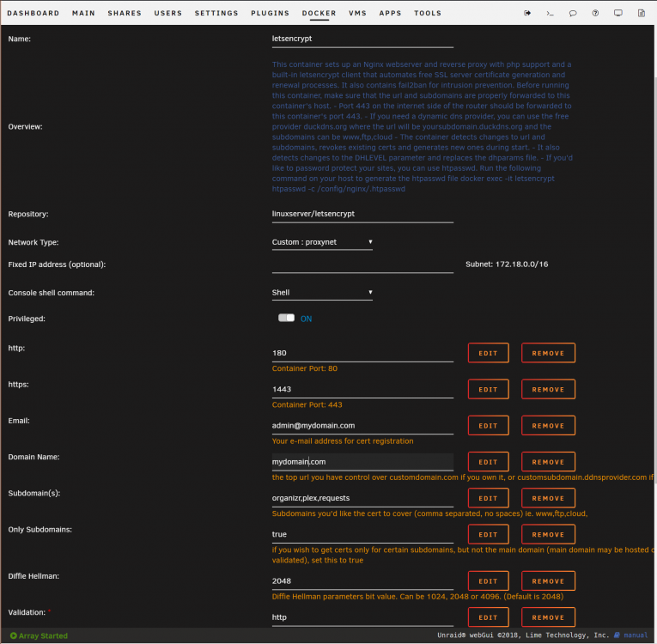The width and height of the screenshot is (657, 644).
Task: Remove the Validation variable
Action: pyautogui.click(x=548, y=617)
